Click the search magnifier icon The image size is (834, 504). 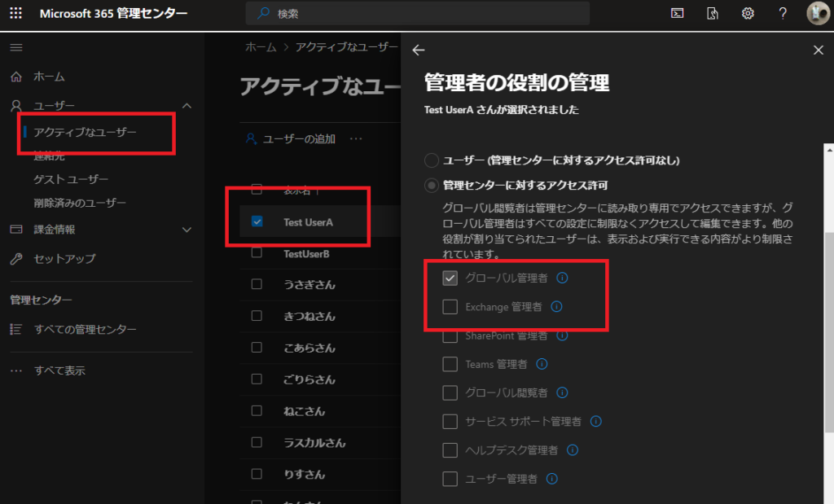(x=263, y=13)
